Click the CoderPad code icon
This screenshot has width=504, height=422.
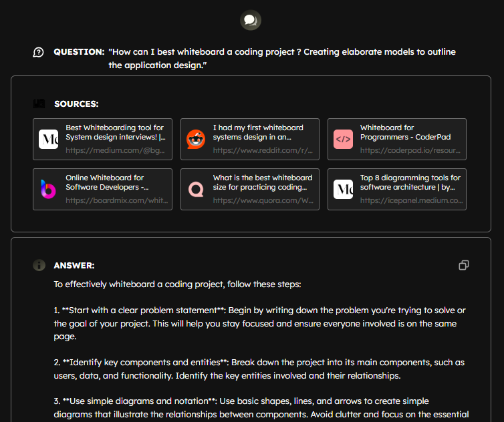(x=343, y=139)
